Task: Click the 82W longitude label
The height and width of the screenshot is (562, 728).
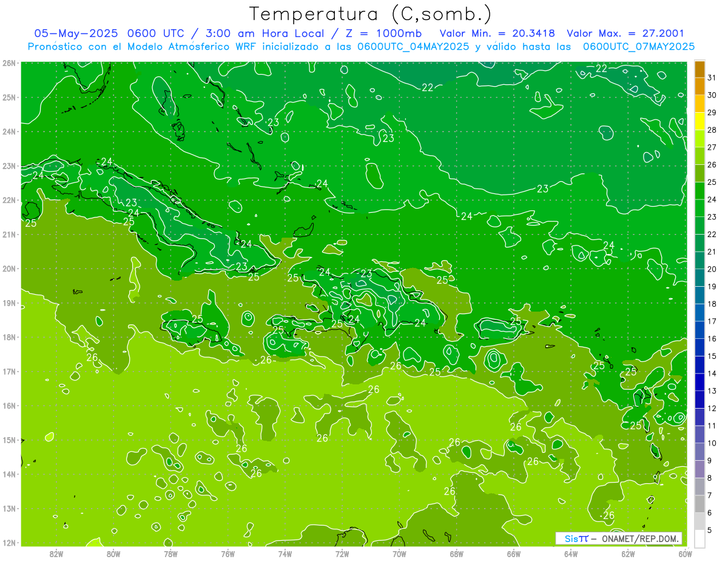Action: [x=56, y=554]
